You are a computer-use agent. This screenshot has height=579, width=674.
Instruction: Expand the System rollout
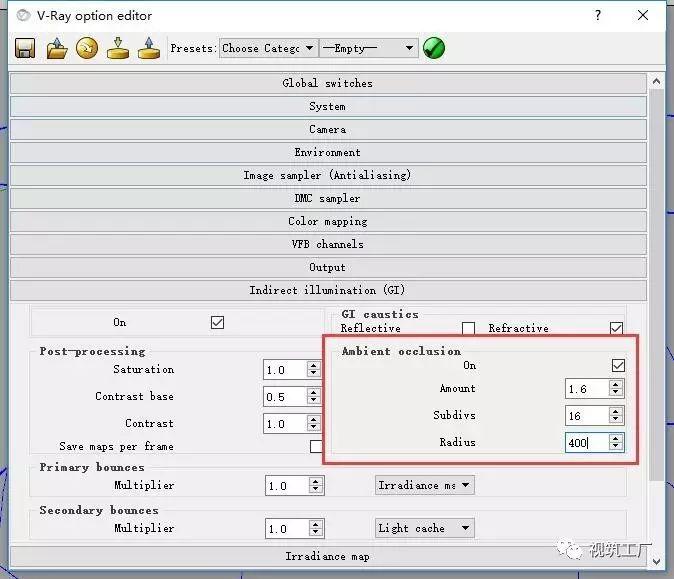pos(328,107)
